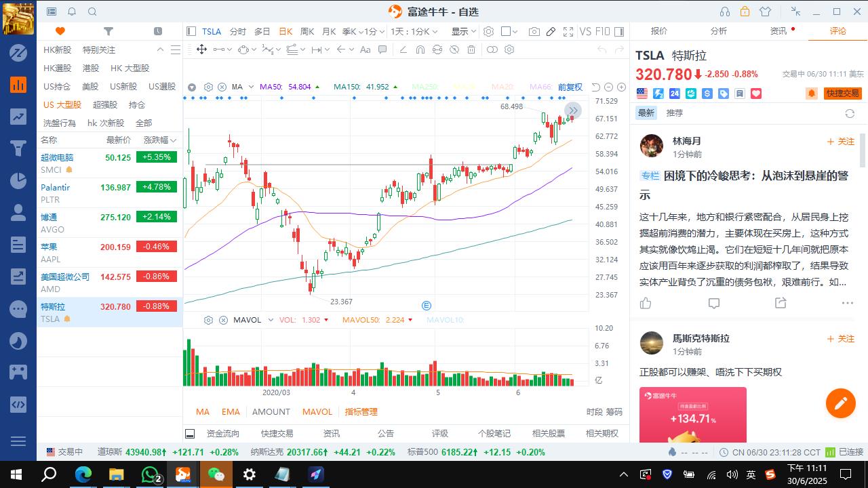Open search magnifier in title bar

(92, 12)
